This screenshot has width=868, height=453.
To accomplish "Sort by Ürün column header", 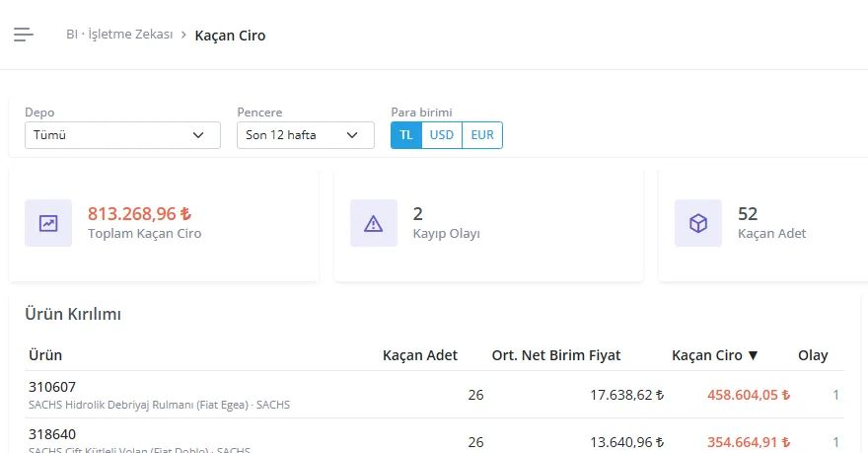I will tap(45, 355).
